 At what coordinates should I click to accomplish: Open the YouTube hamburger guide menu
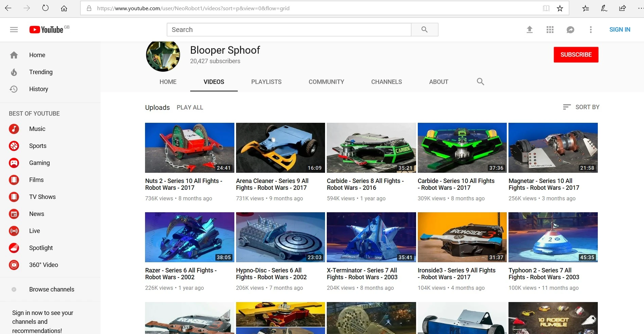pos(14,30)
